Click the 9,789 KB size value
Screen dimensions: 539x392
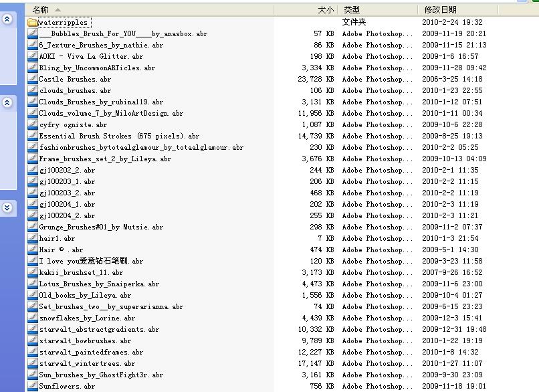click(x=318, y=340)
